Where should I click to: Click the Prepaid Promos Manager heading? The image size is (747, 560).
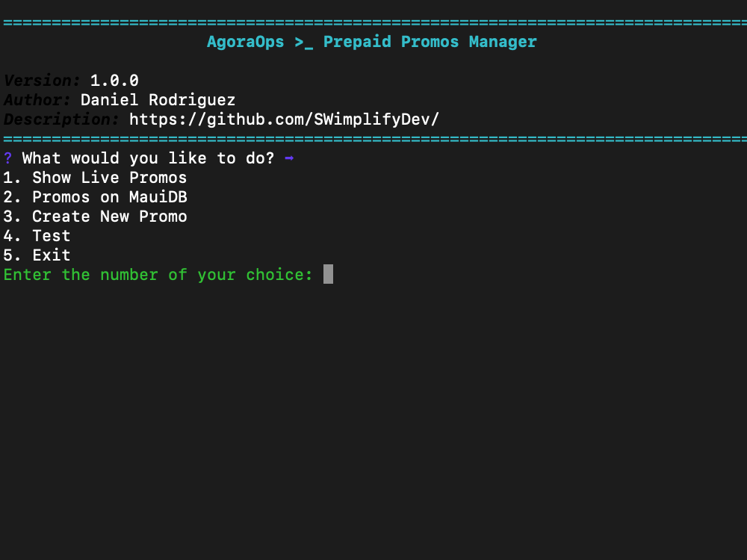tap(430, 43)
